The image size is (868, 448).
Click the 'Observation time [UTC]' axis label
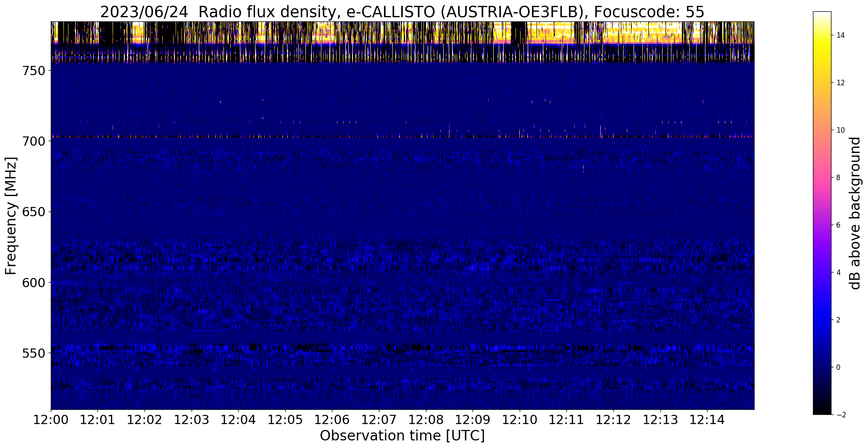click(402, 435)
